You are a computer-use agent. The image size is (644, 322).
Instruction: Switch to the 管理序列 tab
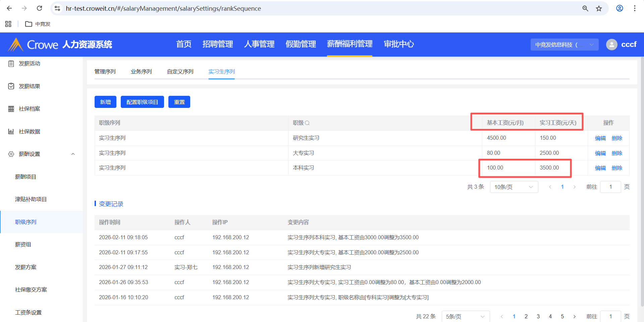[x=105, y=71]
